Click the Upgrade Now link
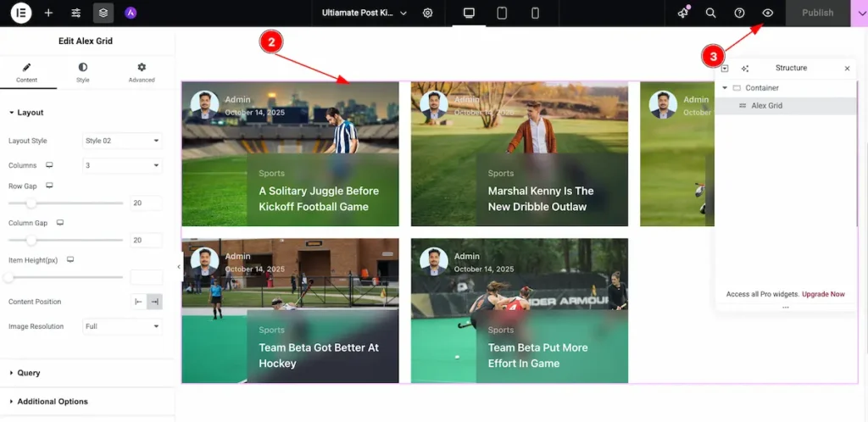The image size is (868, 422). tap(823, 294)
